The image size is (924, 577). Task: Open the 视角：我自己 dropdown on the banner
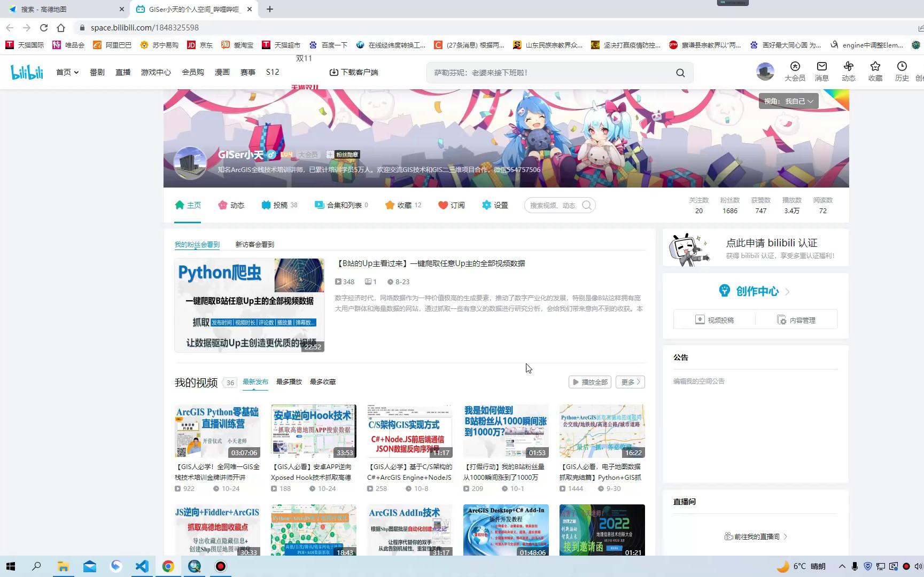[x=789, y=101]
